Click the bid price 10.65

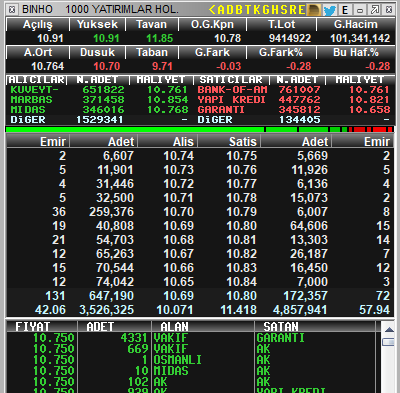click(178, 282)
